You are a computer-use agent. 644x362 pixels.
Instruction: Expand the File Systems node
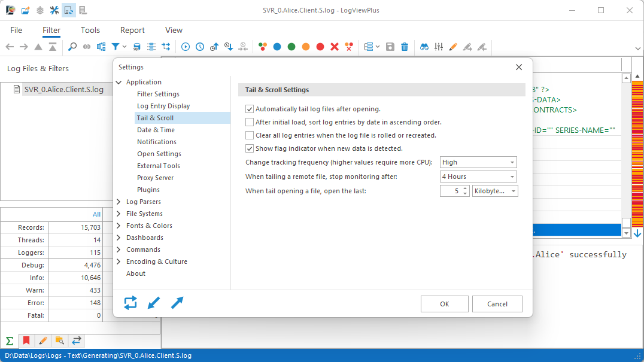click(119, 214)
